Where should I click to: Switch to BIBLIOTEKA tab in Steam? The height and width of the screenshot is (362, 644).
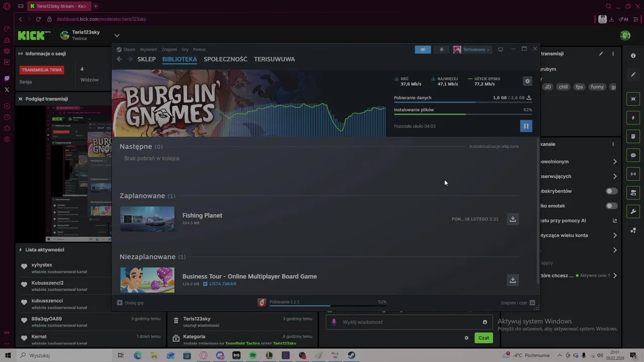click(180, 59)
